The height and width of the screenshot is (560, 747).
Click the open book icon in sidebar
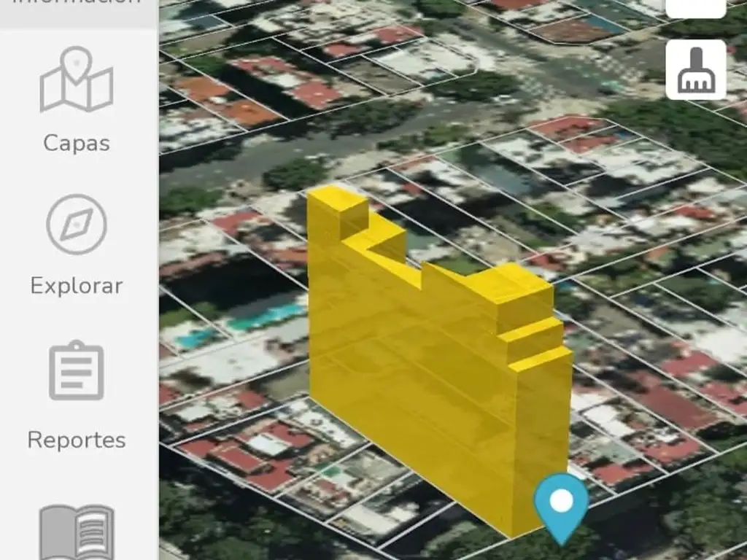point(77,531)
